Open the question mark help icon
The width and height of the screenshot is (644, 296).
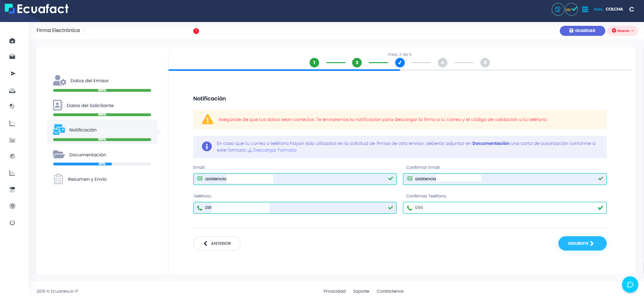pyautogui.click(x=12, y=206)
